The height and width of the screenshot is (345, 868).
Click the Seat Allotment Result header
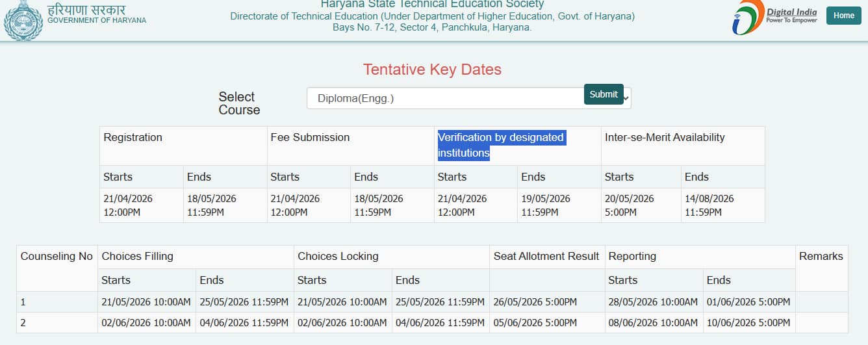pyautogui.click(x=546, y=257)
